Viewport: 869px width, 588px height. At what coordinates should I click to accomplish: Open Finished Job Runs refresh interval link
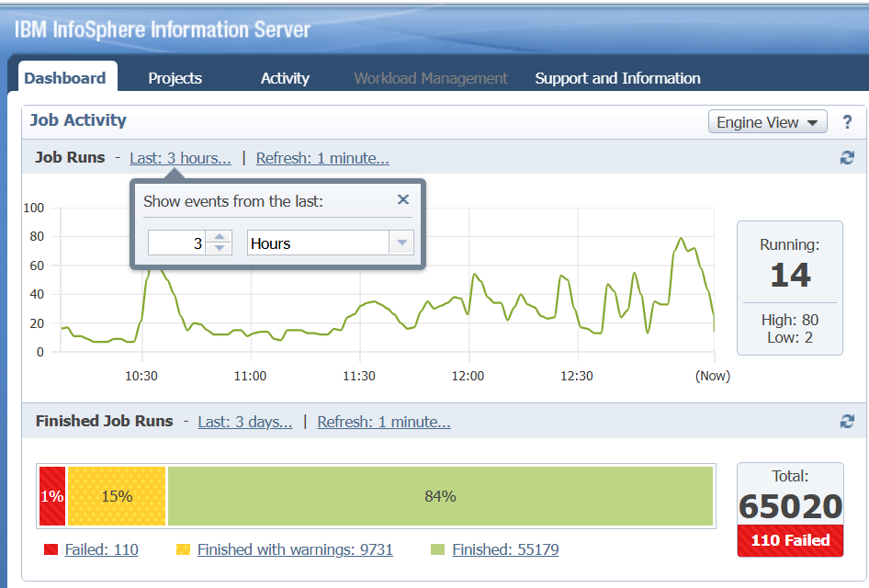384,422
